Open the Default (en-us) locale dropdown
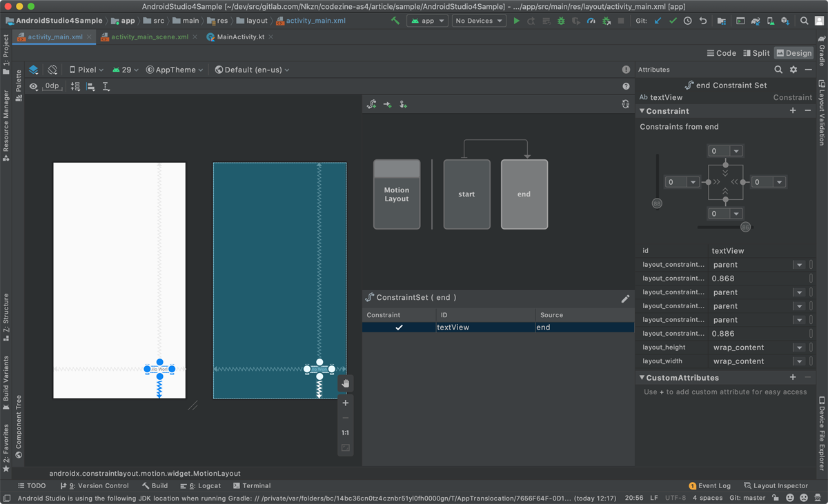The width and height of the screenshot is (828, 504). (253, 70)
